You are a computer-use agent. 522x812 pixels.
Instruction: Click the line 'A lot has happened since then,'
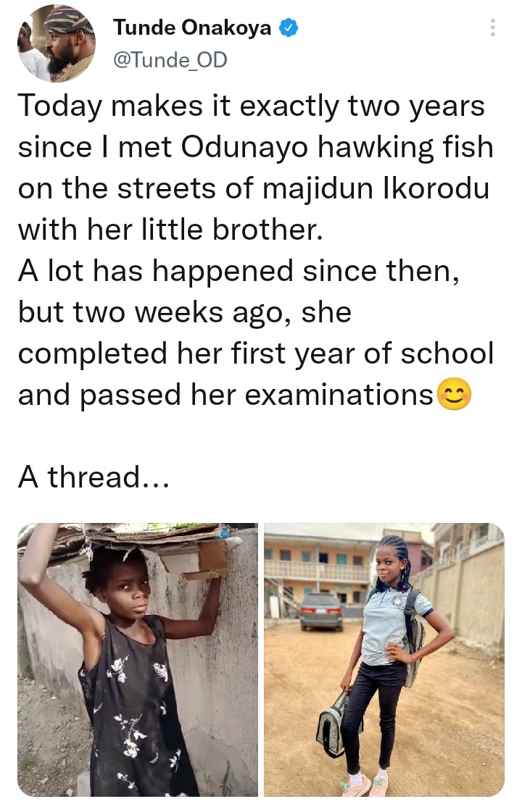click(239, 271)
